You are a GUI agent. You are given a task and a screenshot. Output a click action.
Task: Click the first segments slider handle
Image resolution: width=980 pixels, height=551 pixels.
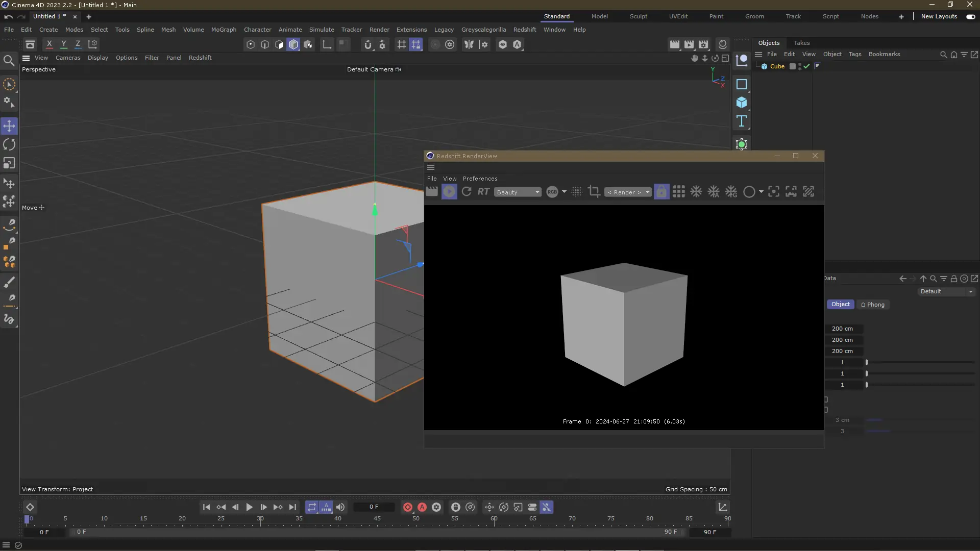click(867, 363)
